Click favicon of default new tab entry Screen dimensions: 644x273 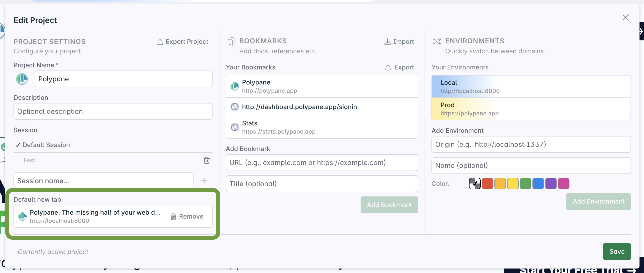coord(22,216)
